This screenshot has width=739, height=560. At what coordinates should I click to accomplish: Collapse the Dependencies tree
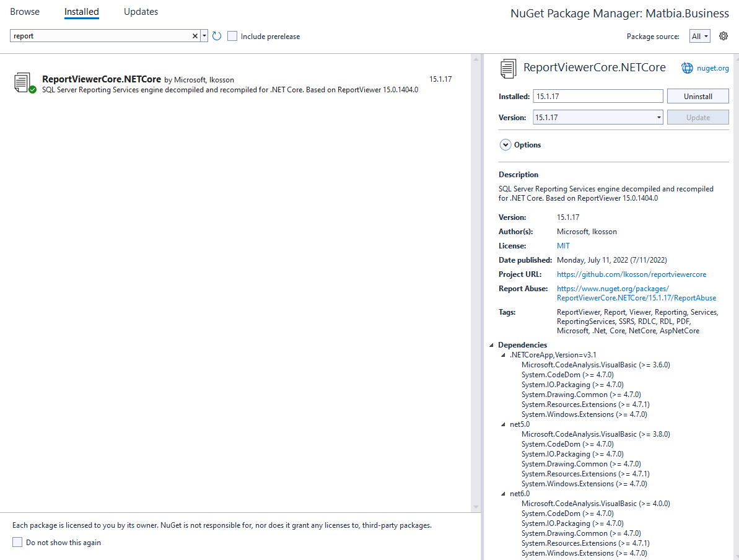(492, 345)
